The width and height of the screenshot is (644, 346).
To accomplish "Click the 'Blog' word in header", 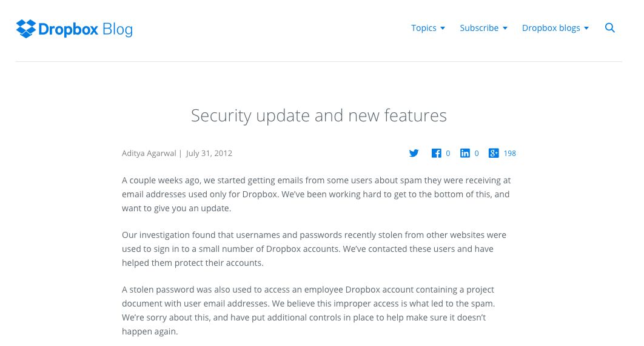I will 118,29.
